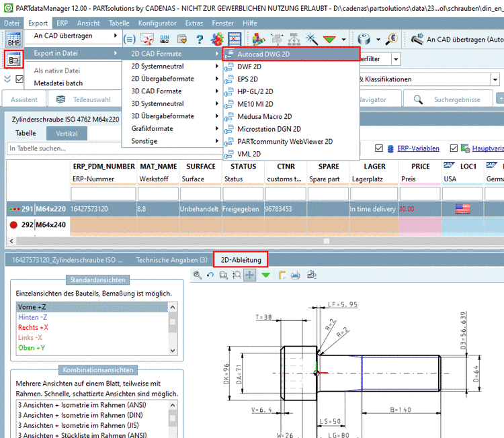Open the Extras menu
The height and width of the screenshot is (438, 504).
pyautogui.click(x=194, y=23)
